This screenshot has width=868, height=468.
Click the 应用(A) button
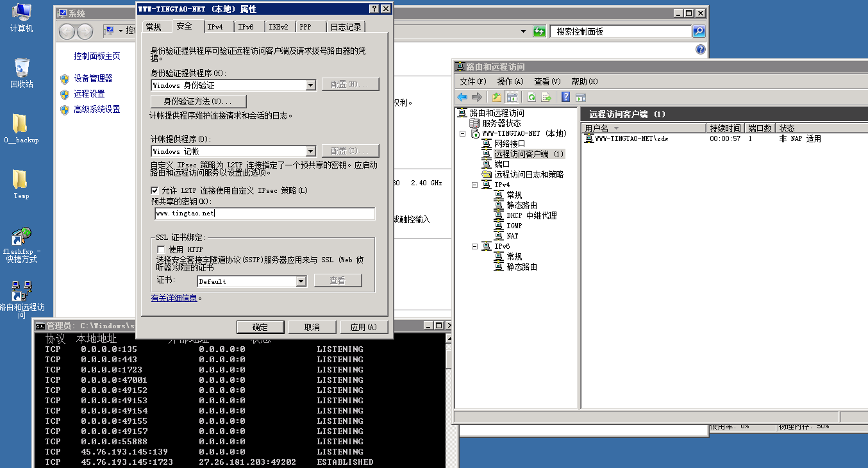[x=364, y=327]
